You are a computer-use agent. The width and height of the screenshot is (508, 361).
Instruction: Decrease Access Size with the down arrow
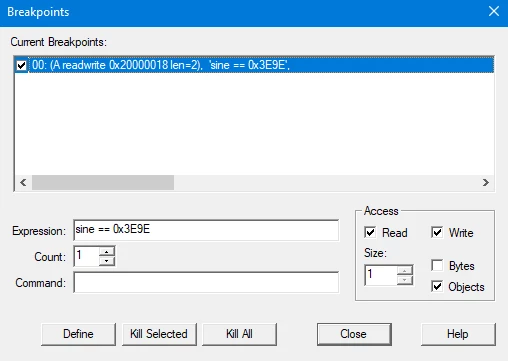click(x=405, y=280)
